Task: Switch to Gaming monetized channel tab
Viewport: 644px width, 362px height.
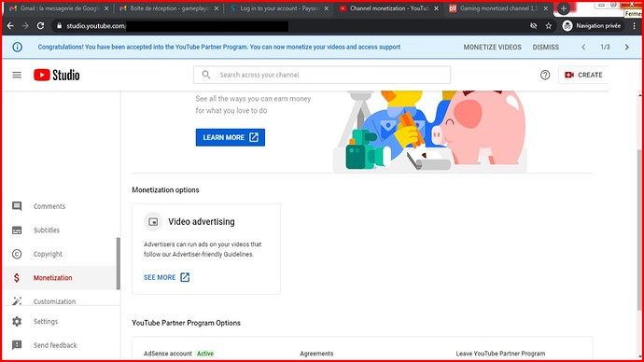Action: (498, 8)
